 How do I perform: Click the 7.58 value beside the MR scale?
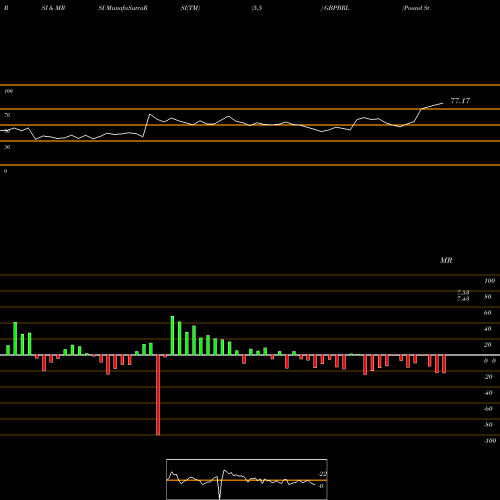463,293
